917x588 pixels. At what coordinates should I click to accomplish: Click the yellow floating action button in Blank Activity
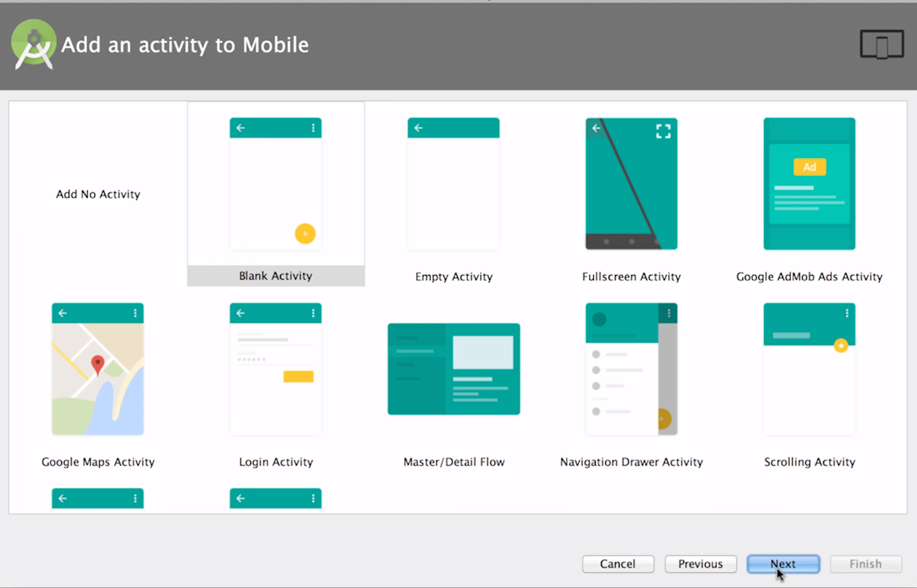tap(305, 233)
